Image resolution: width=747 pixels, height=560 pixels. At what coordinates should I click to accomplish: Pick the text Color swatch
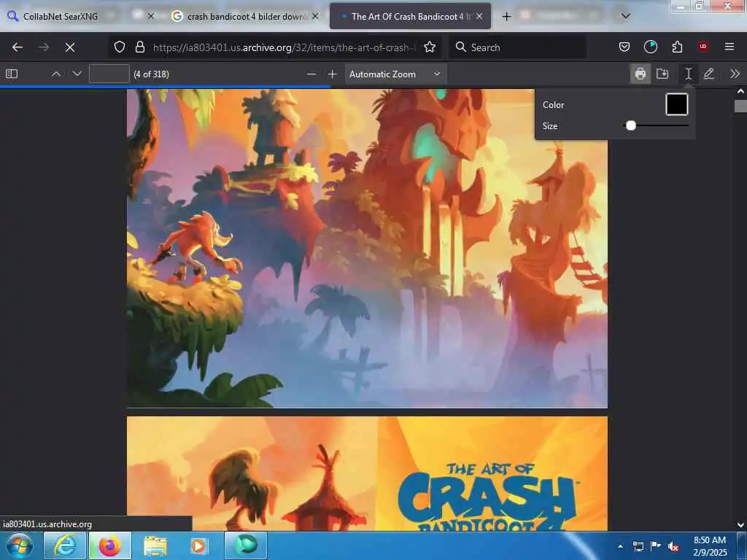[x=676, y=105]
